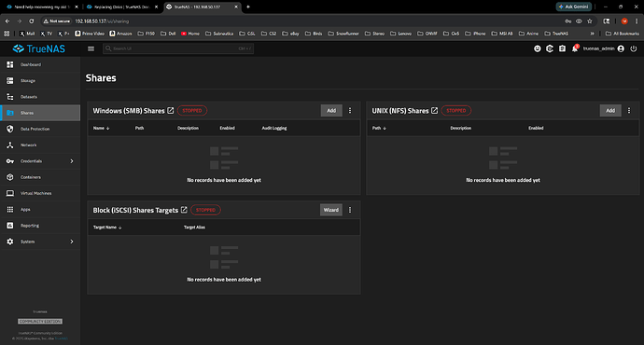The height and width of the screenshot is (345, 644).
Task: Open NFS Shares more options menu
Action: point(629,110)
